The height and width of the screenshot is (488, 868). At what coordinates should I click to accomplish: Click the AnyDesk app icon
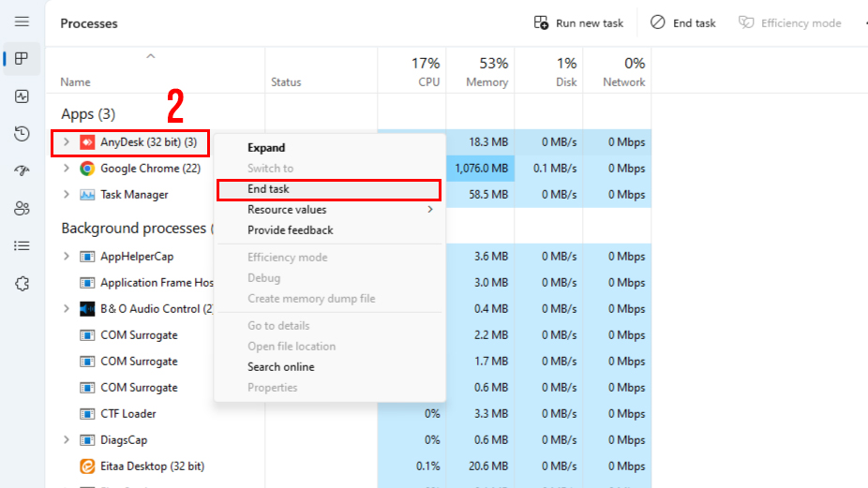(87, 142)
